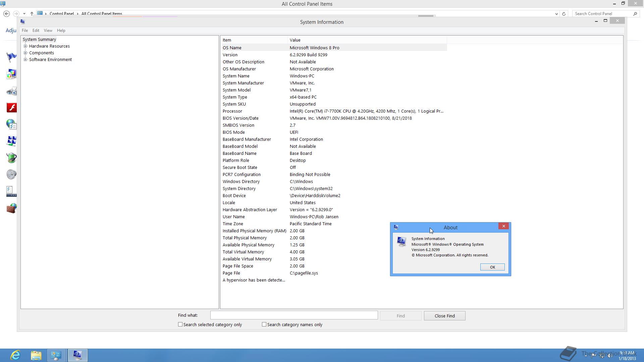Open File Explorer from taskbar
Screen dimensions: 644x362
pyautogui.click(x=36, y=355)
